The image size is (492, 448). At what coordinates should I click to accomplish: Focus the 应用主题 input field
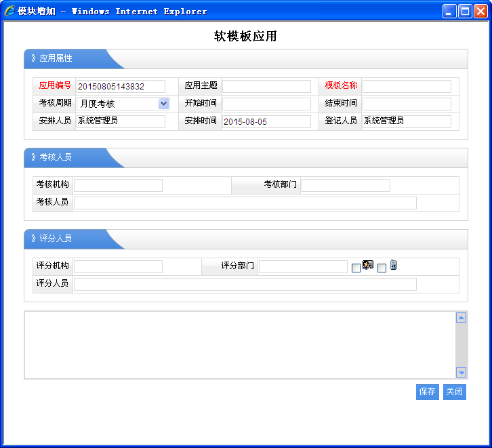coord(266,86)
